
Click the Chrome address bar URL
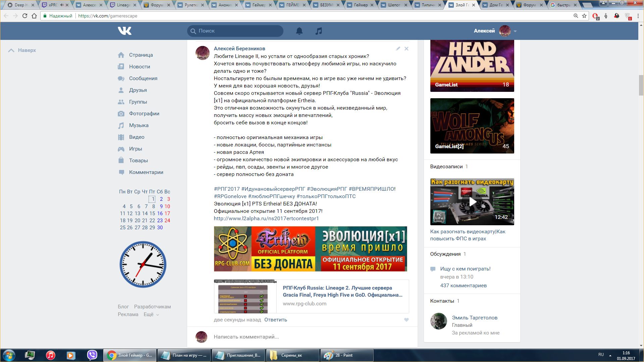coord(107,16)
